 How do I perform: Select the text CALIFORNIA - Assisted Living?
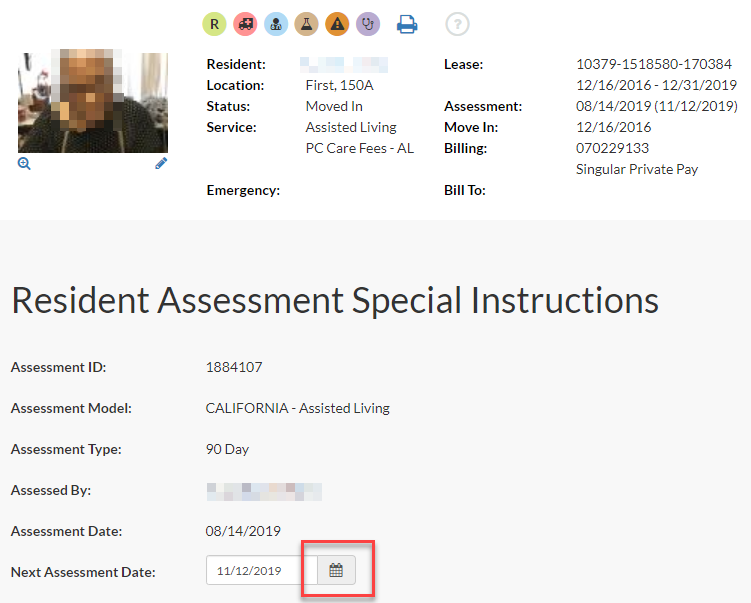tap(297, 409)
